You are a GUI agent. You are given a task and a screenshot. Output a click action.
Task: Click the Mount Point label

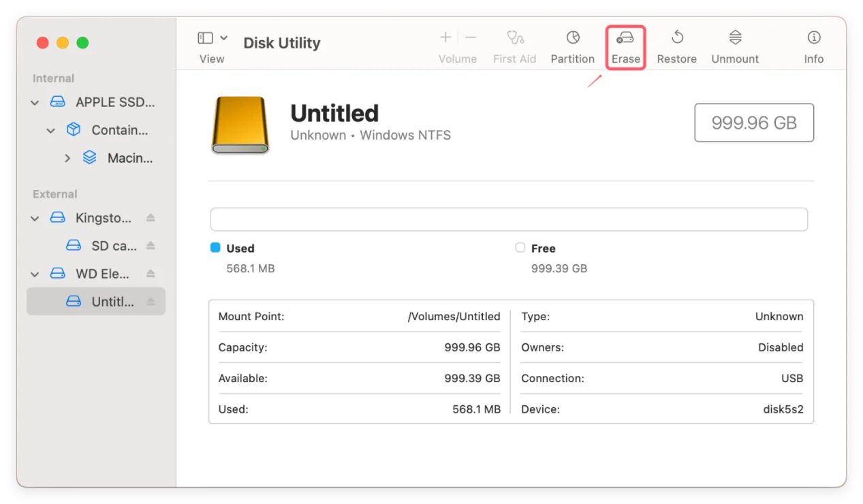[x=251, y=317]
